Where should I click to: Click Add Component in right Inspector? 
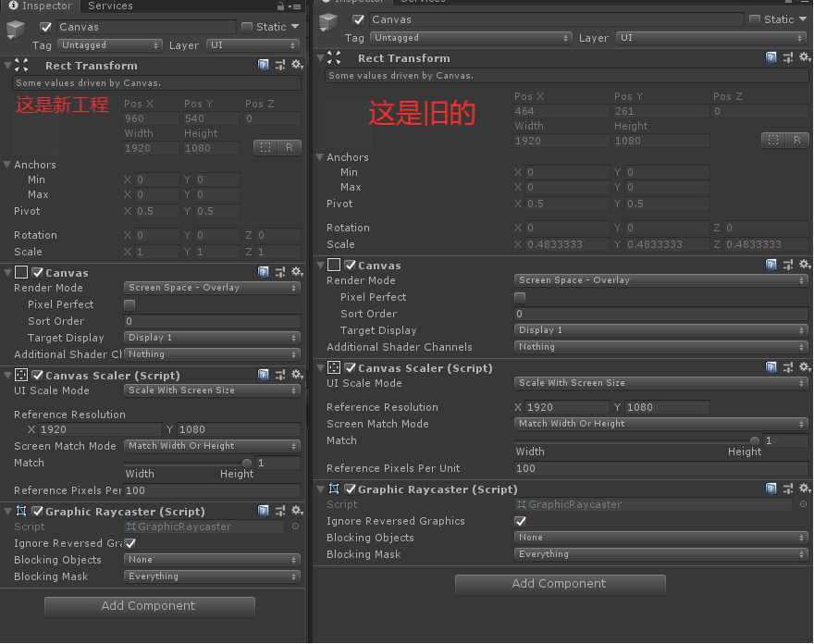coord(561,584)
